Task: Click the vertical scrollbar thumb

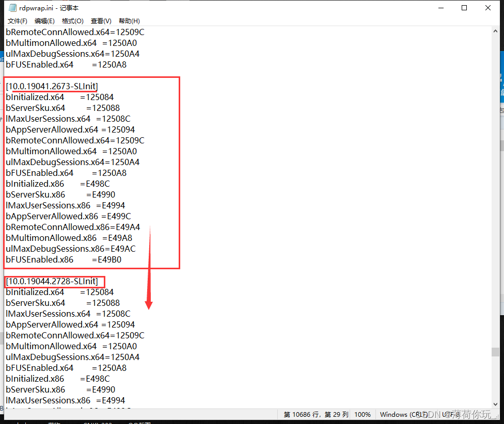Action: tap(495, 352)
